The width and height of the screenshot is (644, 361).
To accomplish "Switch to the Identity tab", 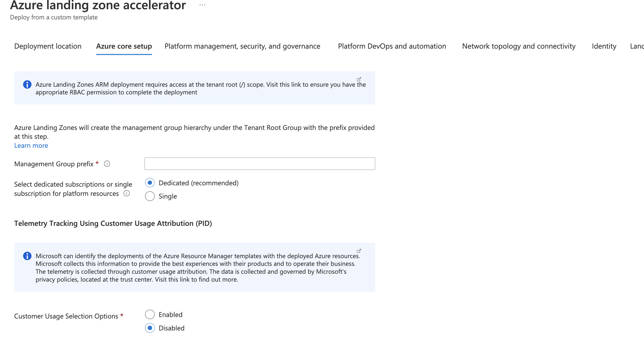I will click(x=604, y=46).
